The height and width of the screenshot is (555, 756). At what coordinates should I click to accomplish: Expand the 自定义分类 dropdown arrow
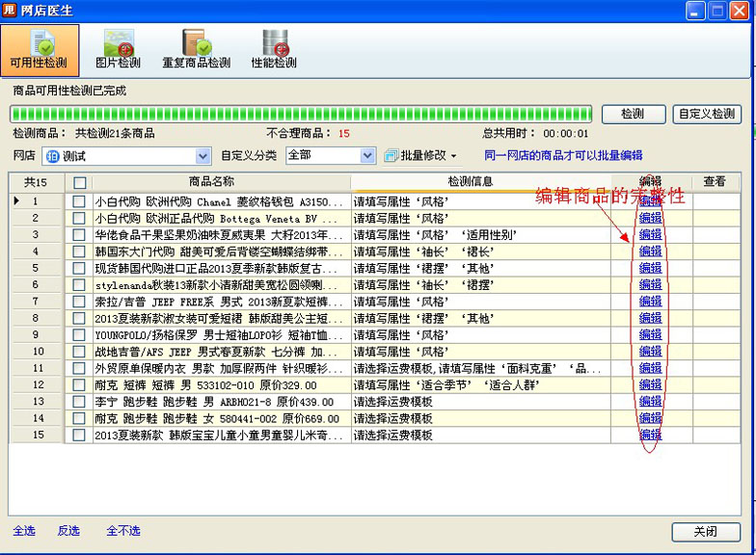click(x=367, y=156)
